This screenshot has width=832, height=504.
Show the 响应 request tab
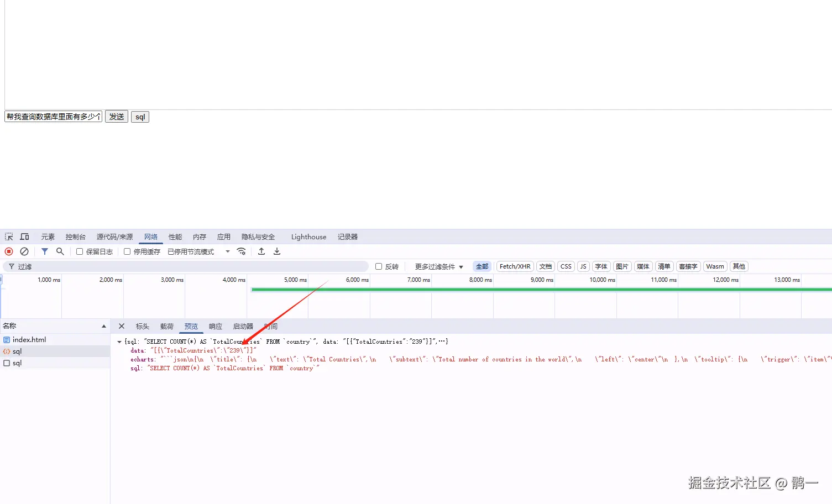click(x=216, y=326)
